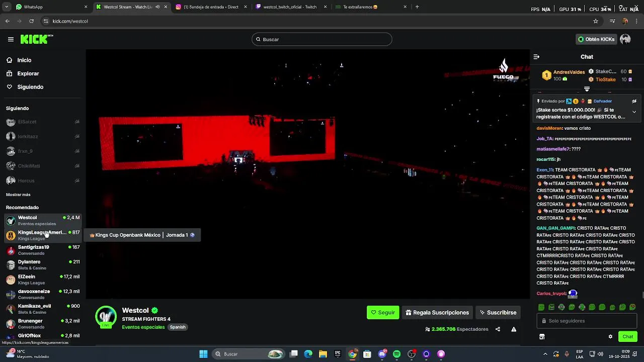Collapse the chat panel with the arrow icon
This screenshot has height=362, width=644.
pos(536,57)
